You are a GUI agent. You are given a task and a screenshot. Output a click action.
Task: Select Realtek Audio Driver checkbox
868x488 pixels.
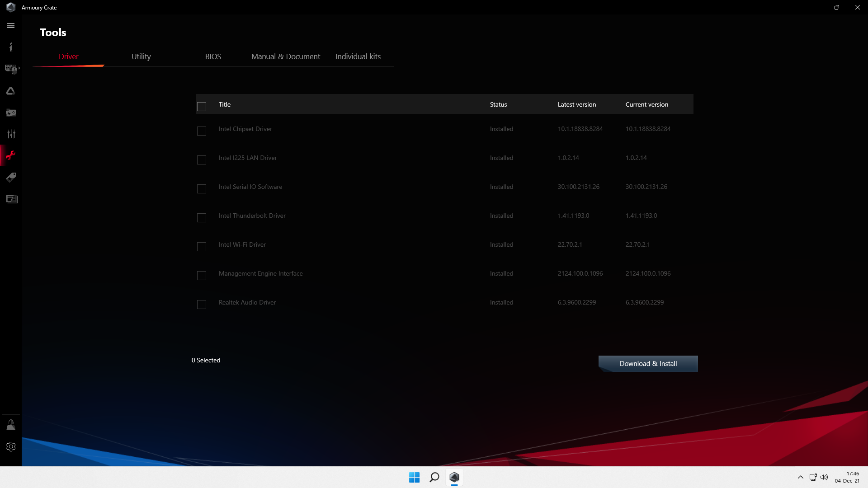[202, 305]
